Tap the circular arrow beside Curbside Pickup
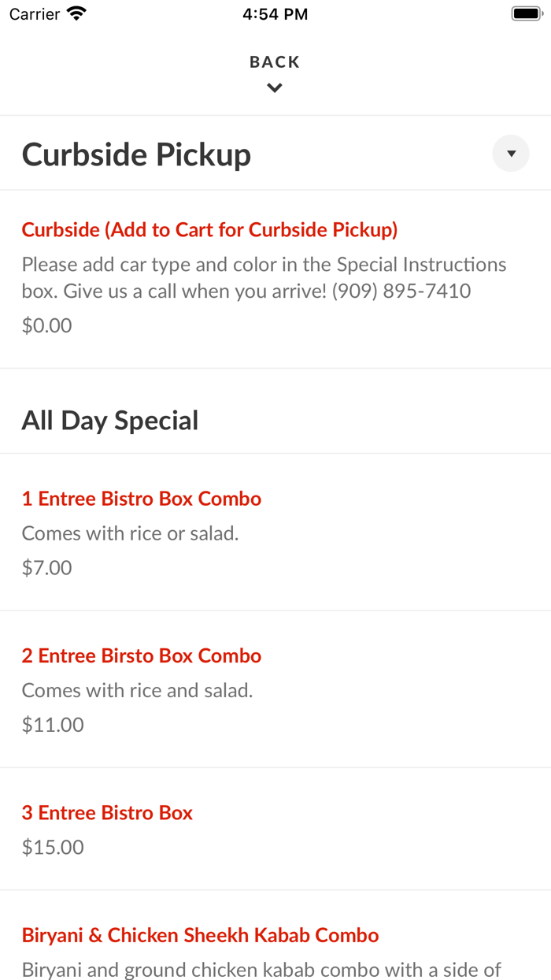 (510, 153)
